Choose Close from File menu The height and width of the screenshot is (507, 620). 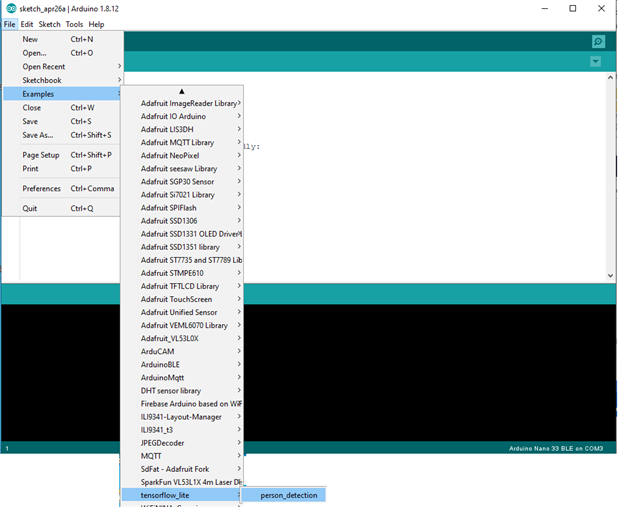[62, 108]
